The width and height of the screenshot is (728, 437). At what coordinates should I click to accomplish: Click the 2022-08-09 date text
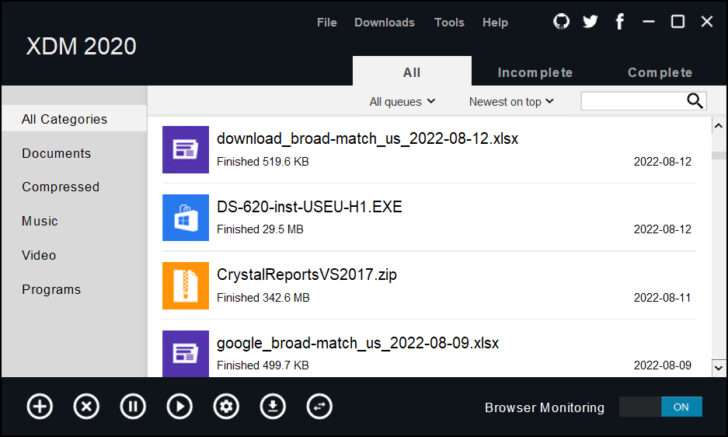point(662,365)
